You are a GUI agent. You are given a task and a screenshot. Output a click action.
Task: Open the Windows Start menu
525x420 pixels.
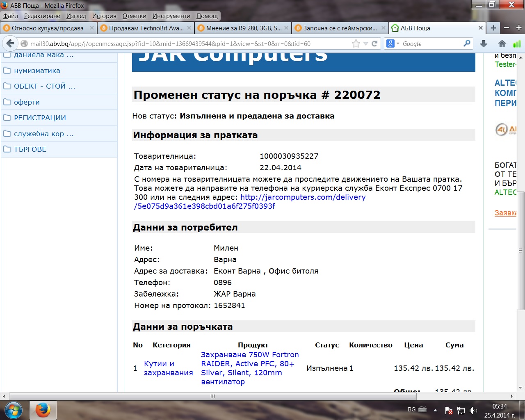point(14,410)
